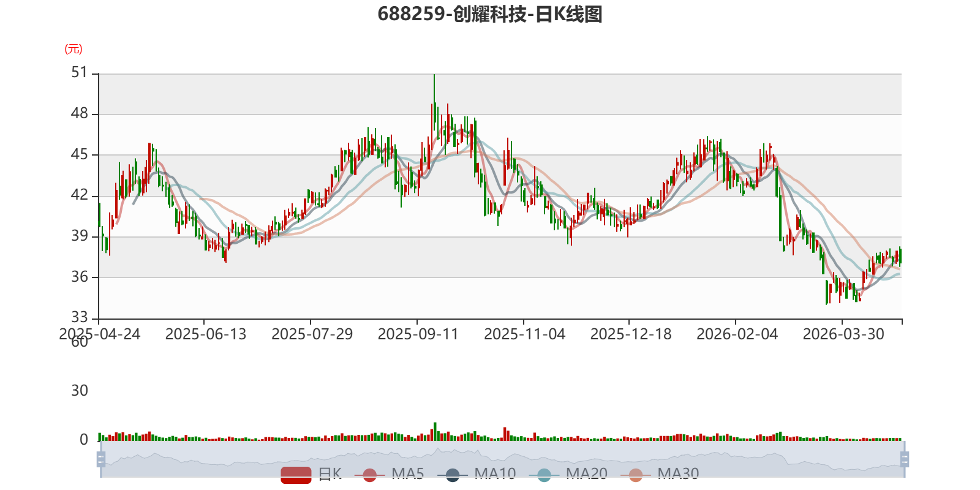Click the middle of the data zoom range bar
This screenshot has width=980, height=490.
pyautogui.click(x=502, y=459)
